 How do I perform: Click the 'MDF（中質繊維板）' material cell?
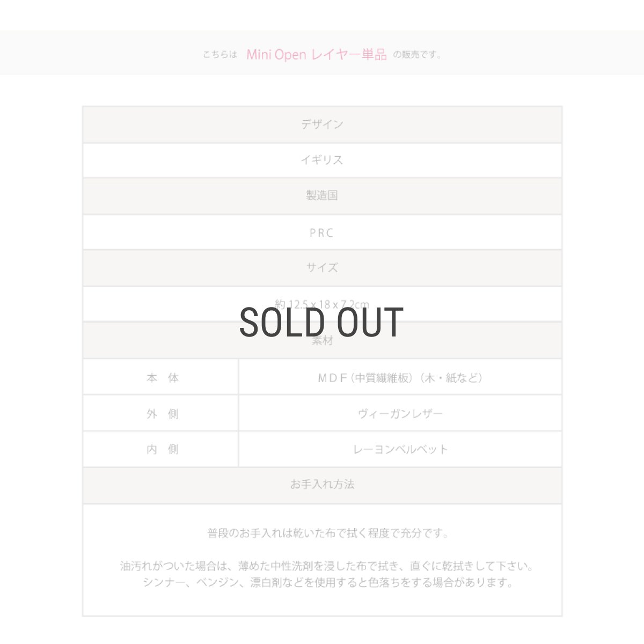(400, 378)
